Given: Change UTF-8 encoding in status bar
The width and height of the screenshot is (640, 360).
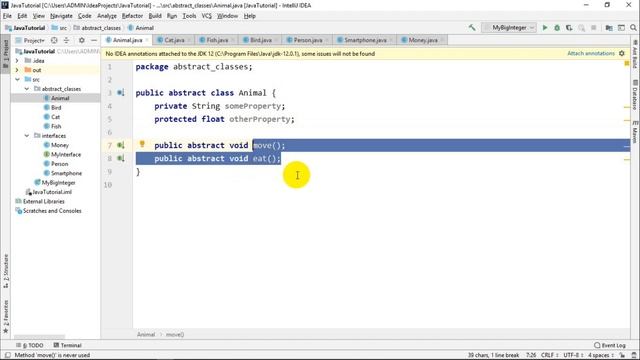Looking at the screenshot, I should [573, 355].
